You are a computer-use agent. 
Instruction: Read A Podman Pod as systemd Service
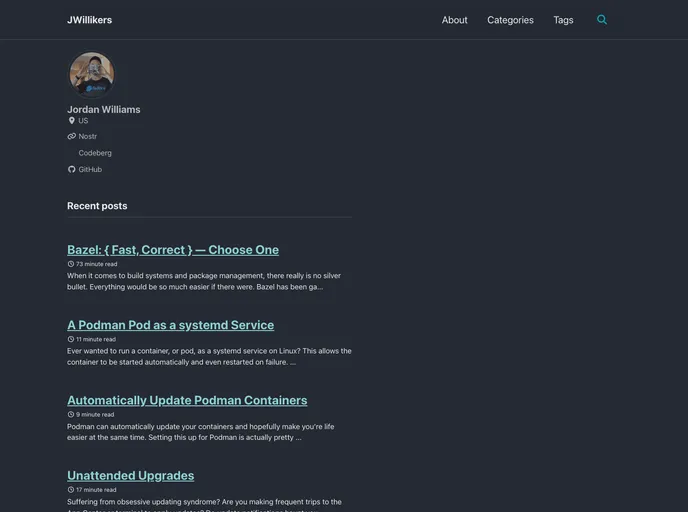170,325
